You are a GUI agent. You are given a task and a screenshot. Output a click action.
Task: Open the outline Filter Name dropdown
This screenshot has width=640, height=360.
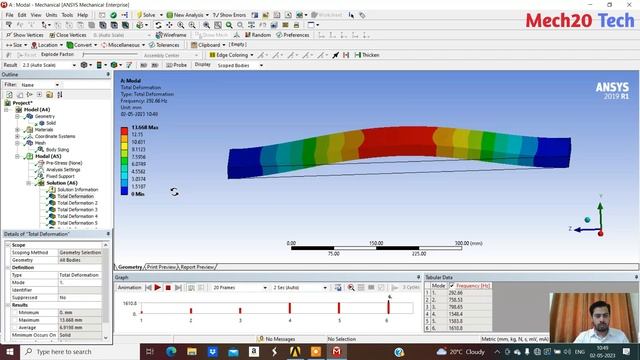[40, 85]
